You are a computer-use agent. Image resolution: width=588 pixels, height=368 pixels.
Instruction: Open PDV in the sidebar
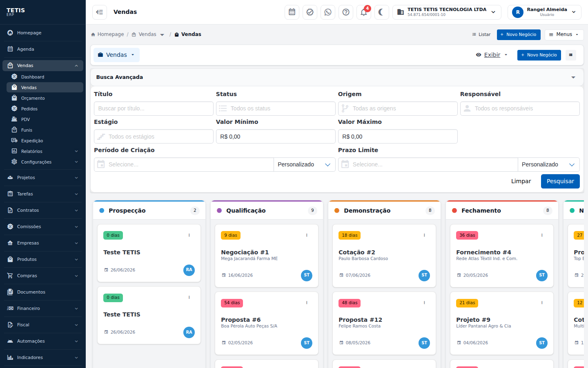pos(45,119)
